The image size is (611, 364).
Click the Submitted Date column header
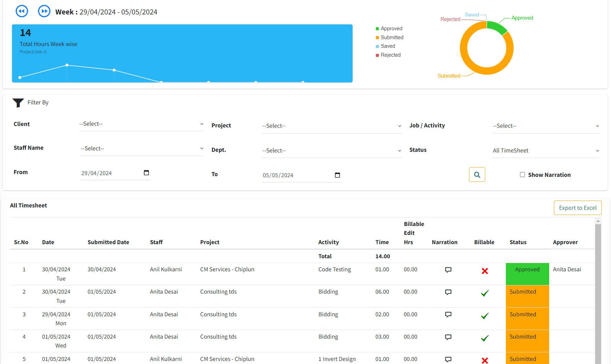[x=108, y=242]
